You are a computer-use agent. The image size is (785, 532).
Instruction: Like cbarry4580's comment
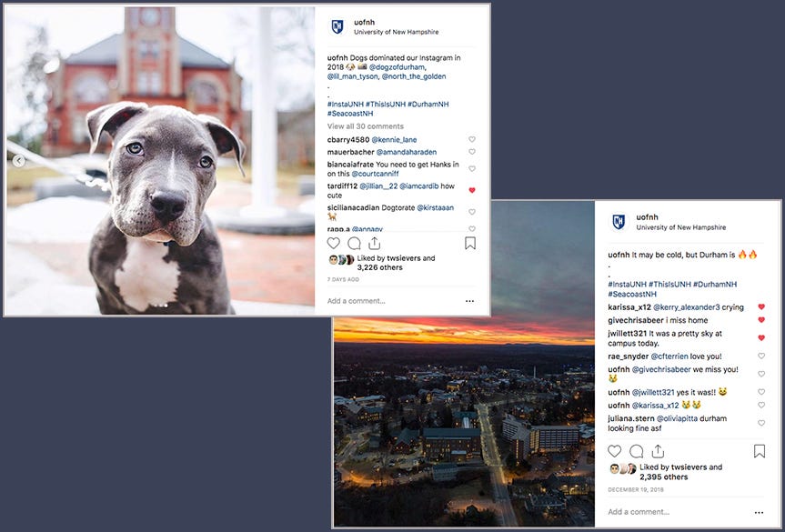point(471,140)
